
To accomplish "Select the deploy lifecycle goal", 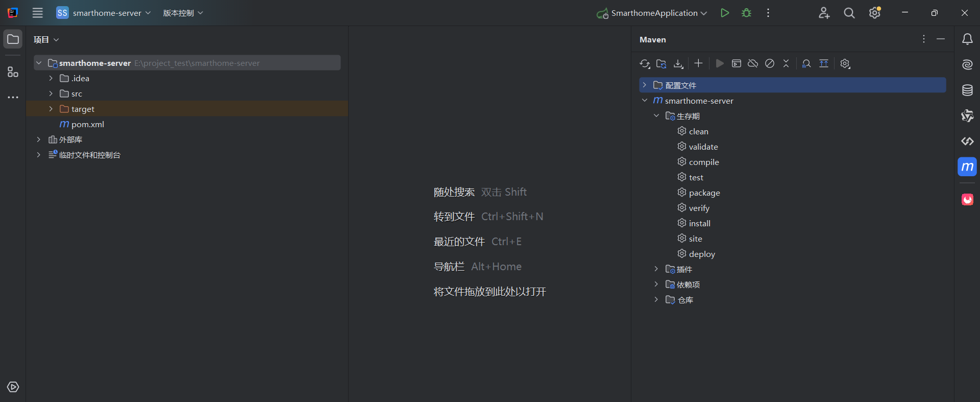I will (696, 254).
